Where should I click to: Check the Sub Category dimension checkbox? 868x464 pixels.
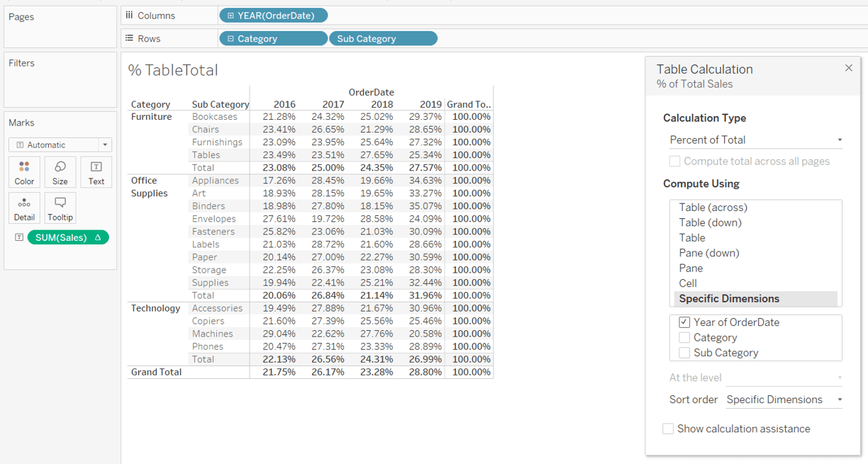(x=684, y=353)
